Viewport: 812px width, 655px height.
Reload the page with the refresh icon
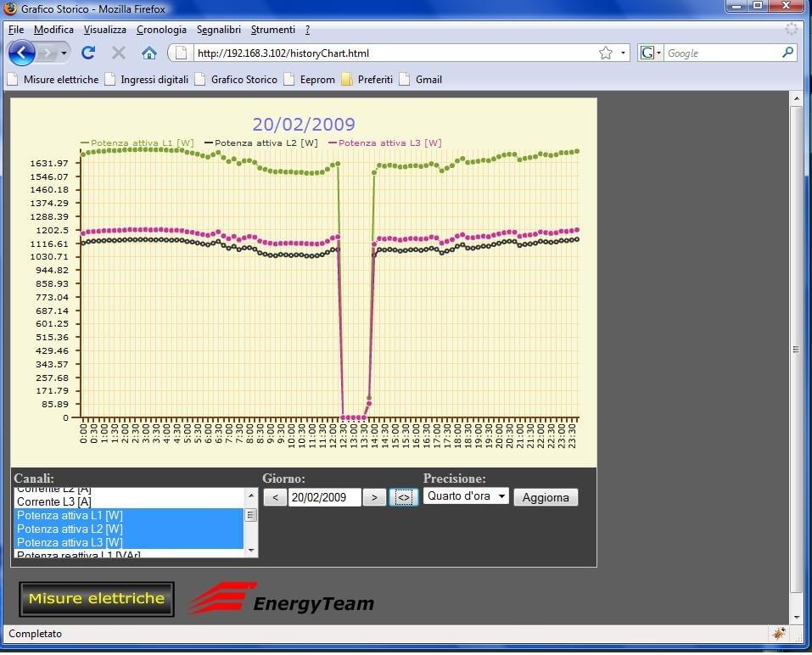tap(88, 53)
